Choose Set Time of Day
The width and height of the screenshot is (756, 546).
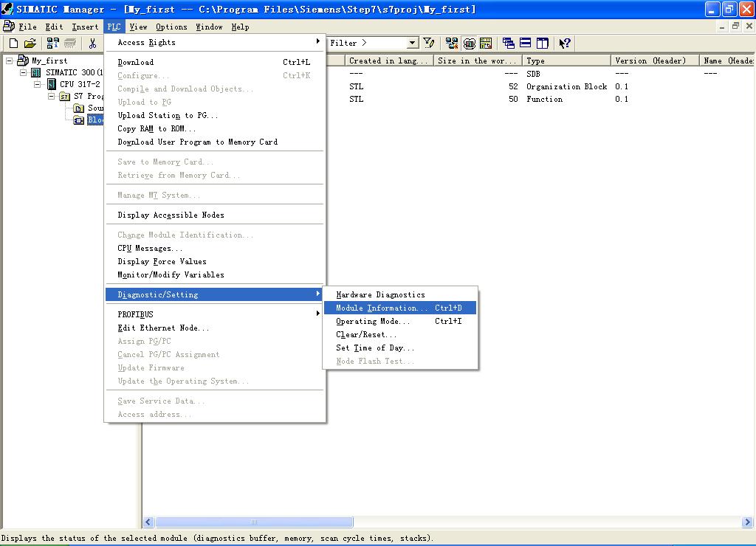400,348
